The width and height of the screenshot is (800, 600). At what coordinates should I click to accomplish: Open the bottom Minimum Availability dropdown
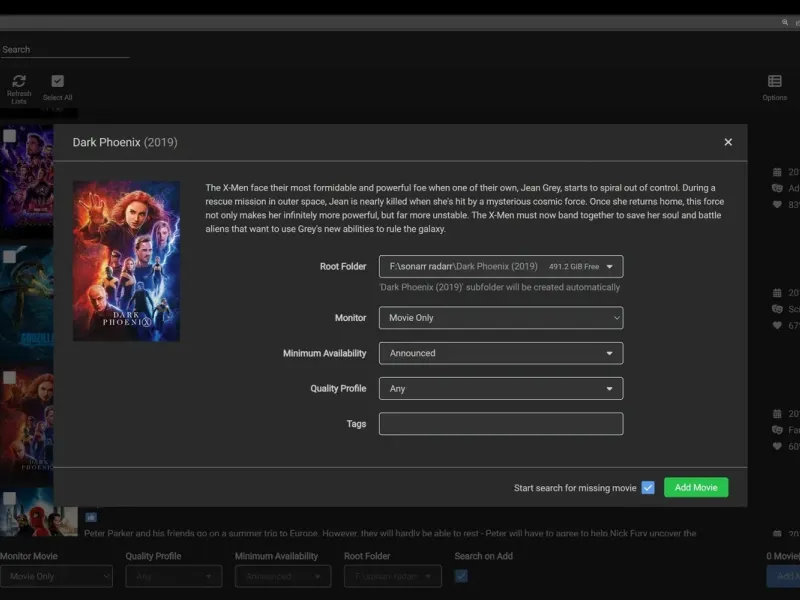[x=283, y=576]
